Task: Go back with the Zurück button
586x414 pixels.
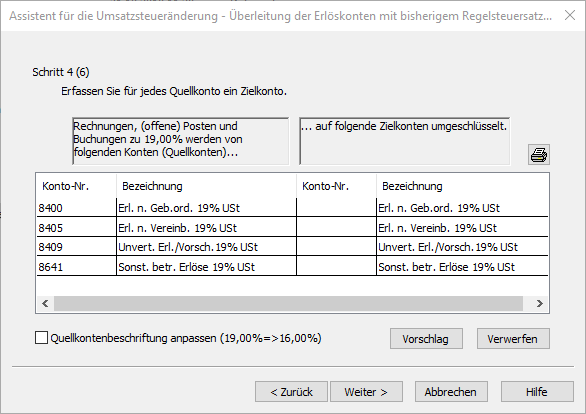Action: click(291, 392)
